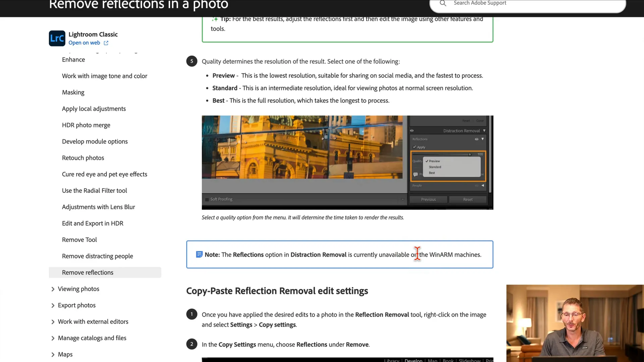Click the Remove reflections in a photo title
The width and height of the screenshot is (644, 362).
point(139,5)
